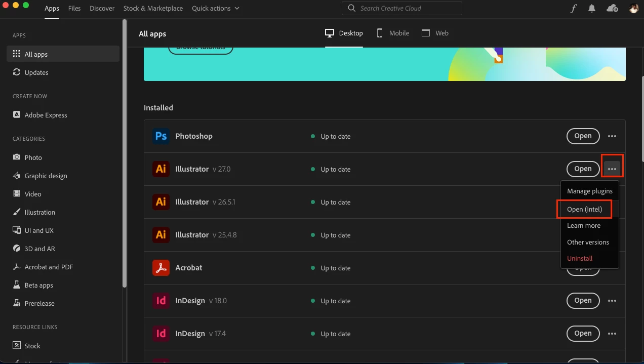The width and height of the screenshot is (644, 364).
Task: Select All apps in the sidebar
Action: 63,54
